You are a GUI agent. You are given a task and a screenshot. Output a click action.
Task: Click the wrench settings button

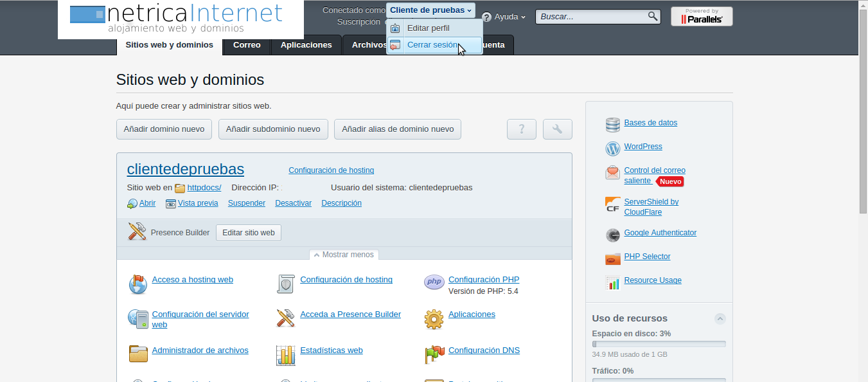[557, 129]
